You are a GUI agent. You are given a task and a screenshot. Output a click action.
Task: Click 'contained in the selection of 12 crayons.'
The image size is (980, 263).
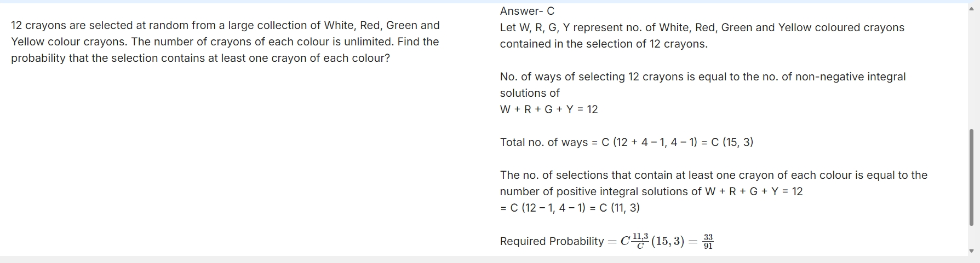click(x=604, y=44)
